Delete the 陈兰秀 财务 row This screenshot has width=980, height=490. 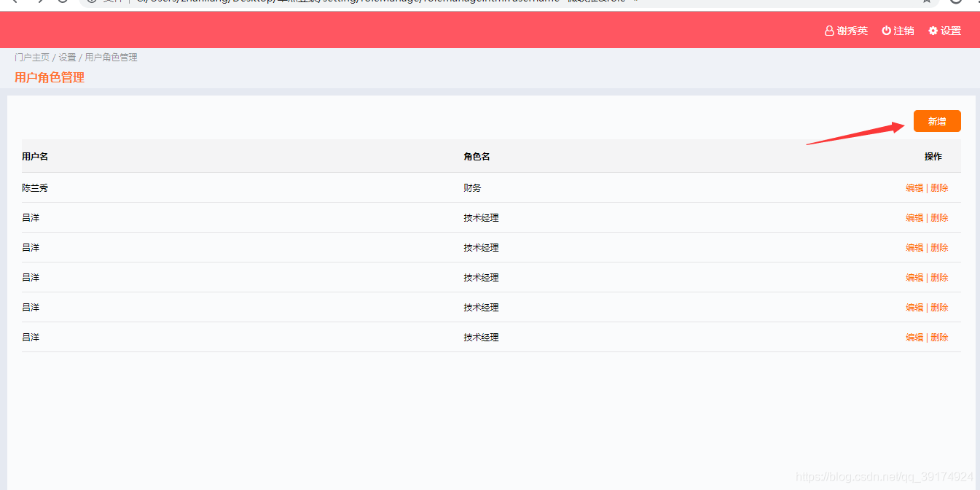(939, 188)
